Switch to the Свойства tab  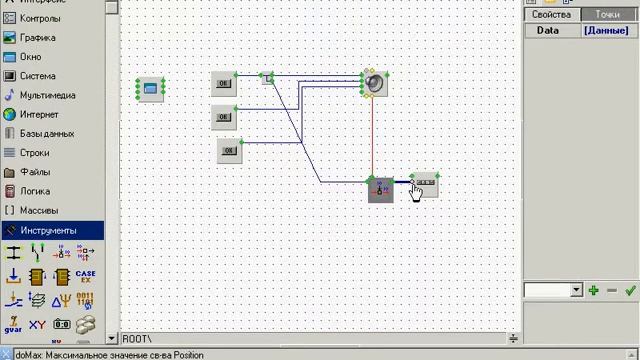551,14
